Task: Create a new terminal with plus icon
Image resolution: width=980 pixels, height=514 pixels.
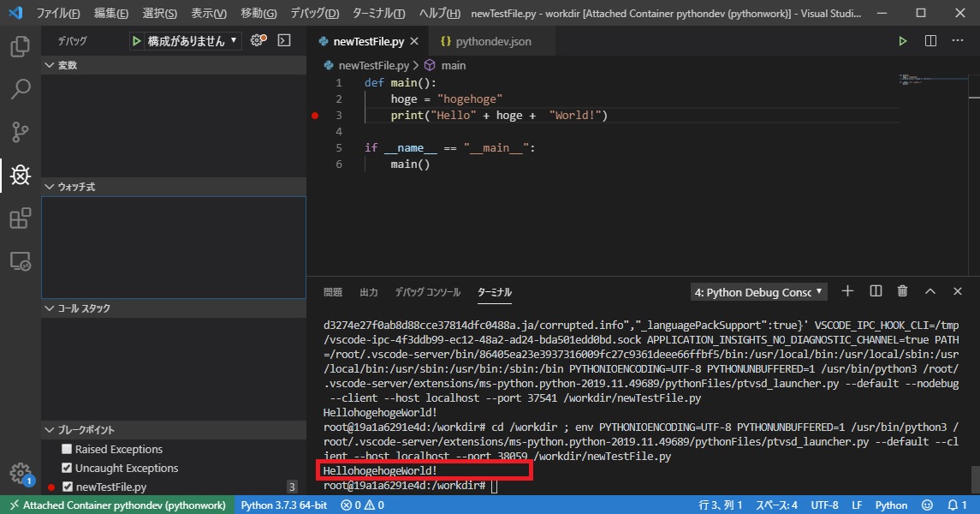Action: coord(847,290)
